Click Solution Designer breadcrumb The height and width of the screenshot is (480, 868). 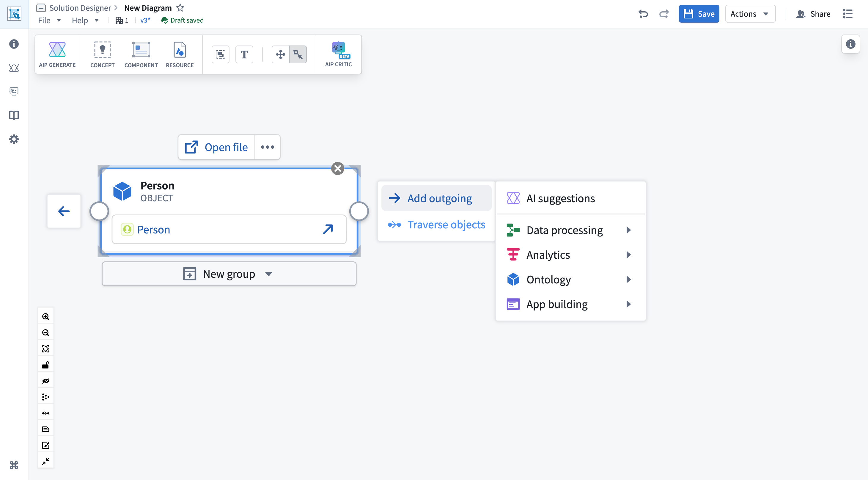pyautogui.click(x=80, y=8)
